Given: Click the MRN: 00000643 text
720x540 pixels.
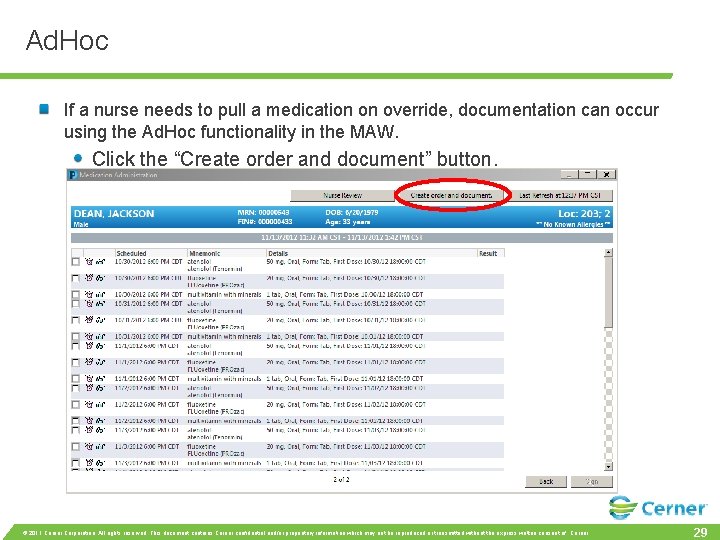Looking at the screenshot, I should click(x=264, y=212).
